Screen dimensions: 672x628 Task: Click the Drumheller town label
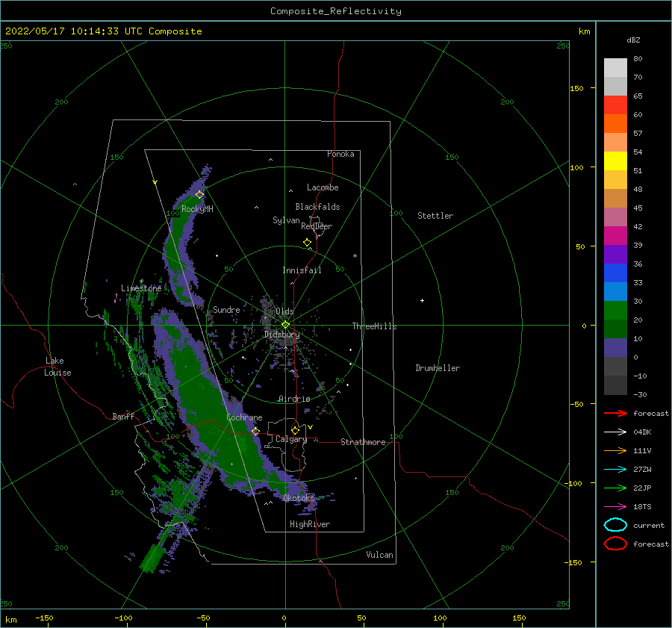[x=438, y=368]
